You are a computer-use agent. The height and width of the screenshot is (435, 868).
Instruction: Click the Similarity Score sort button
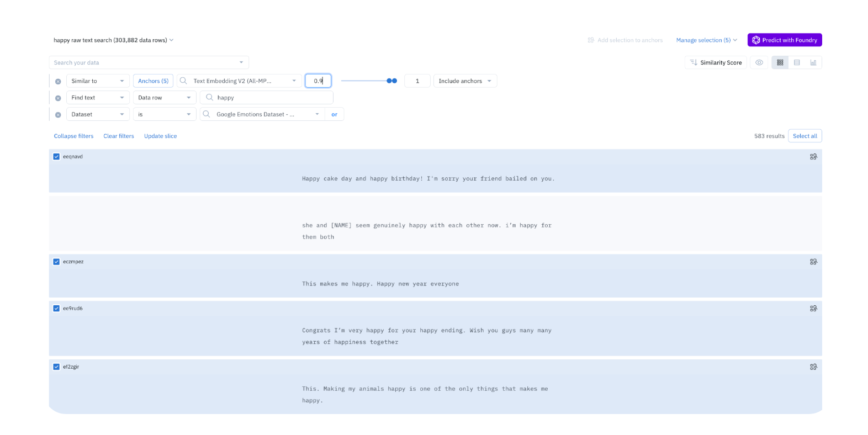[716, 62]
